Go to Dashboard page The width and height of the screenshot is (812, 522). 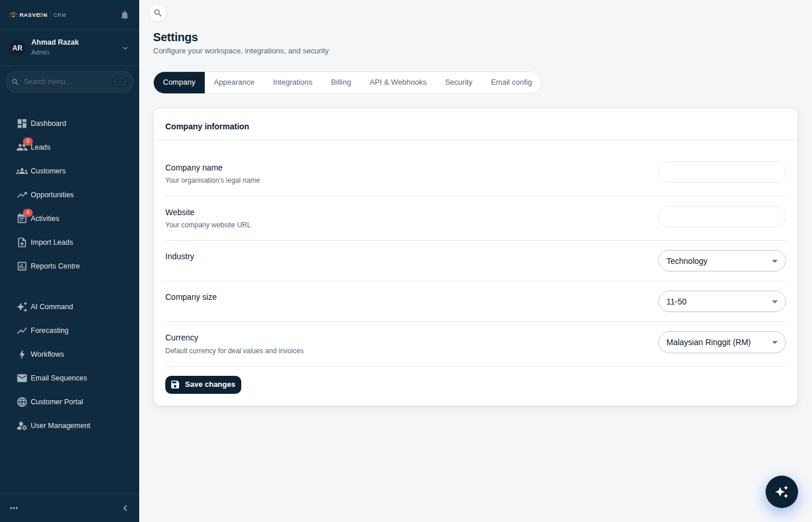pos(70,124)
